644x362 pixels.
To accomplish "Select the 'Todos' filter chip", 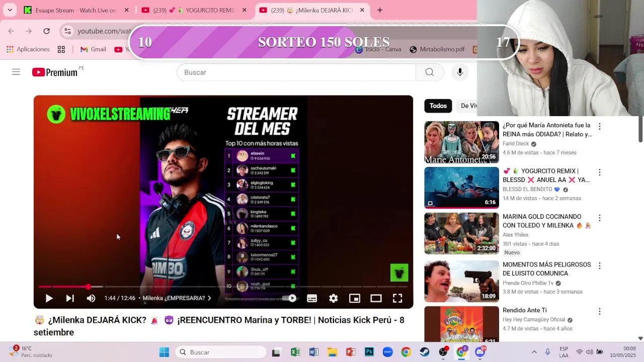I will [x=438, y=106].
